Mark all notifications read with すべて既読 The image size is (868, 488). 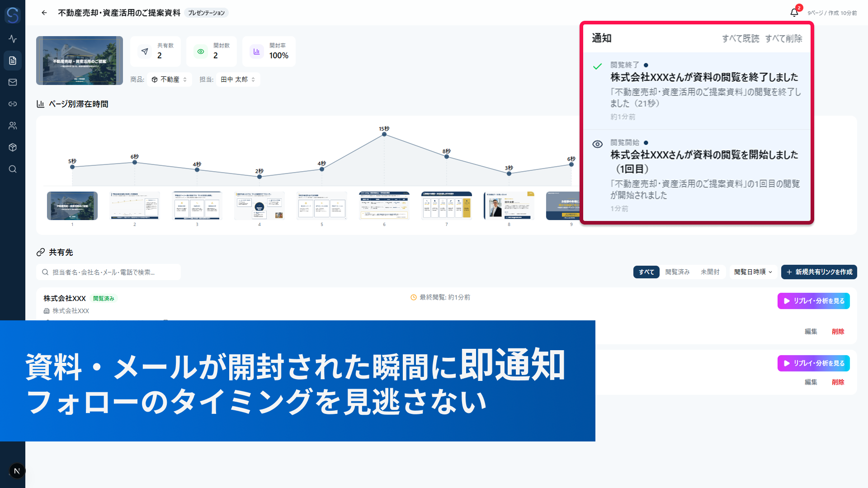coord(741,39)
